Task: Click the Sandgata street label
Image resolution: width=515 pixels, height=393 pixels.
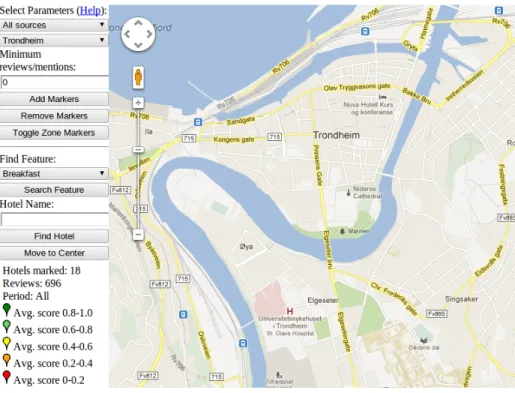Action: (x=241, y=121)
